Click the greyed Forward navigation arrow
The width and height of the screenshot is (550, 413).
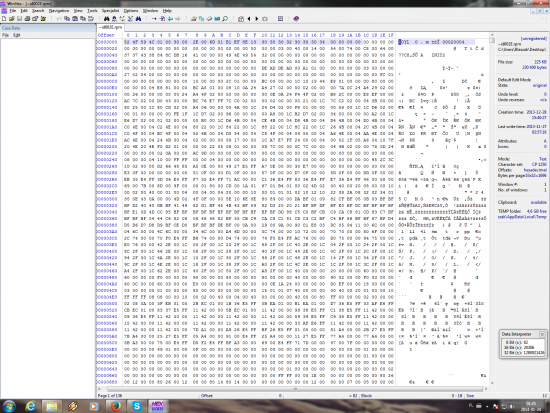pos(178,19)
